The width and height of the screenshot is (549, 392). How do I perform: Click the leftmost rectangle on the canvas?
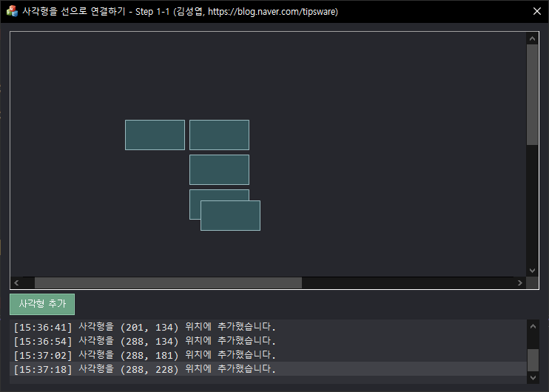155,135
